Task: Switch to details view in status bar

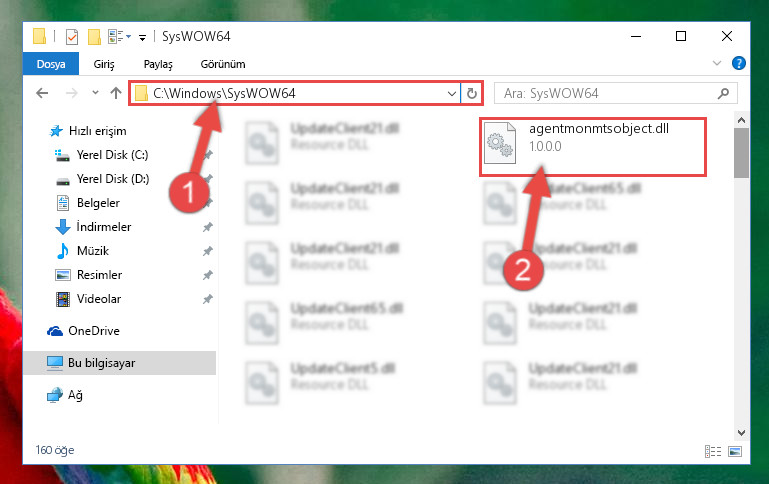Action: tap(713, 451)
